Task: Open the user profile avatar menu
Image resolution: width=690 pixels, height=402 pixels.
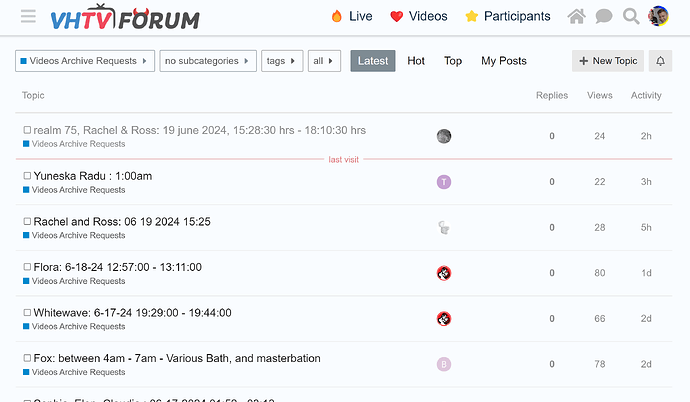Action: pos(659,16)
